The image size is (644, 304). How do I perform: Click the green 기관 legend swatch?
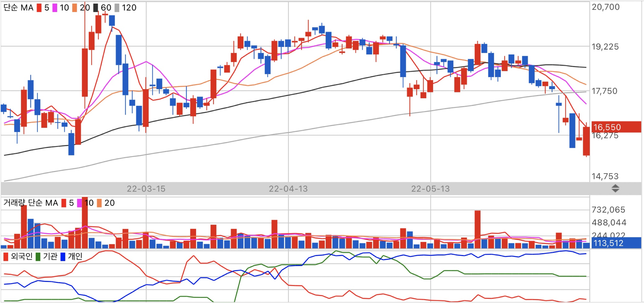[x=38, y=256]
